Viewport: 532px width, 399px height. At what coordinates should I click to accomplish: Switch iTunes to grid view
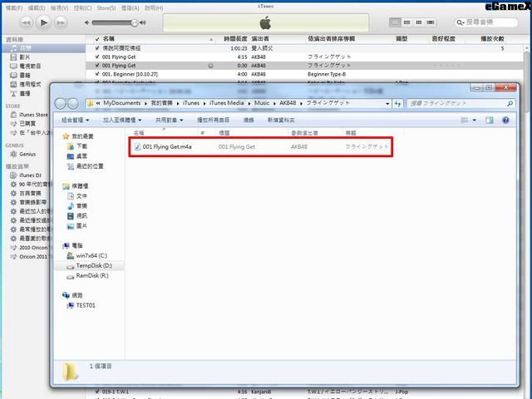(419, 22)
